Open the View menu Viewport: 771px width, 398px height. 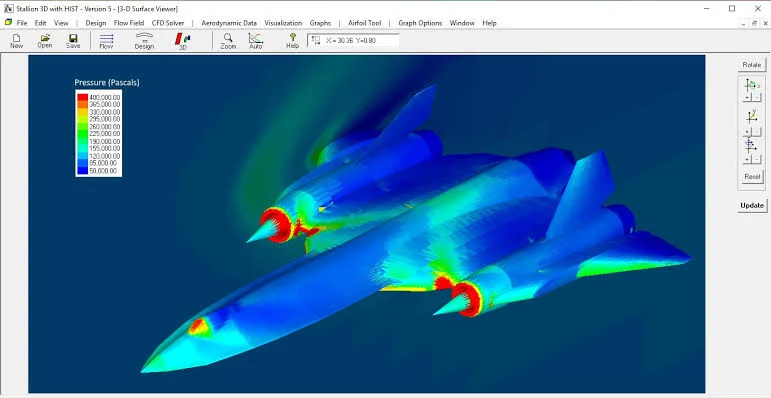61,23
